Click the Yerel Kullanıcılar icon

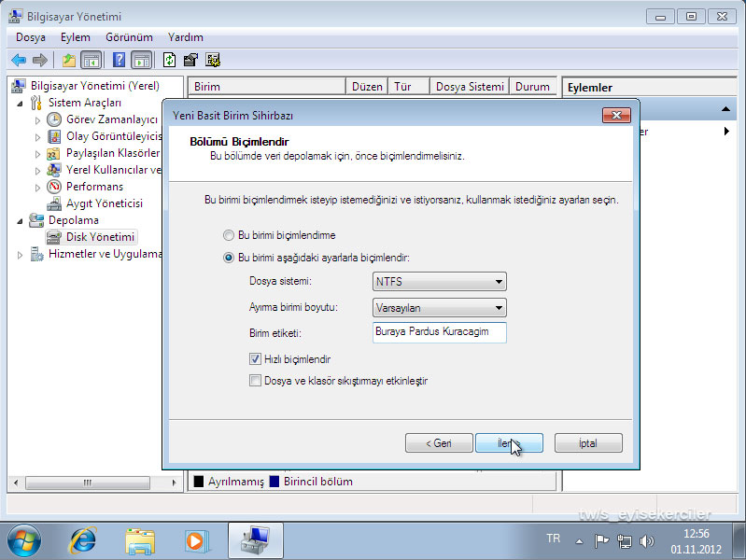tap(54, 170)
